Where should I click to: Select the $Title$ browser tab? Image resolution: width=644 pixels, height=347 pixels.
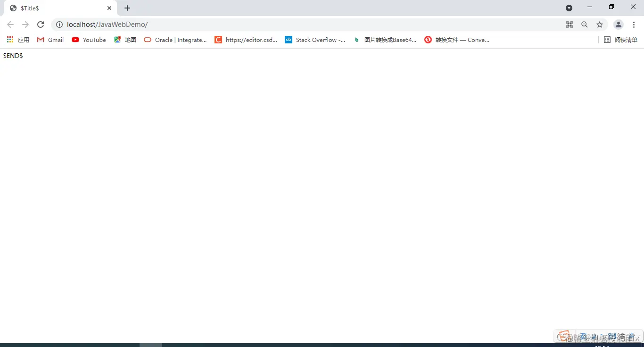tap(60, 8)
